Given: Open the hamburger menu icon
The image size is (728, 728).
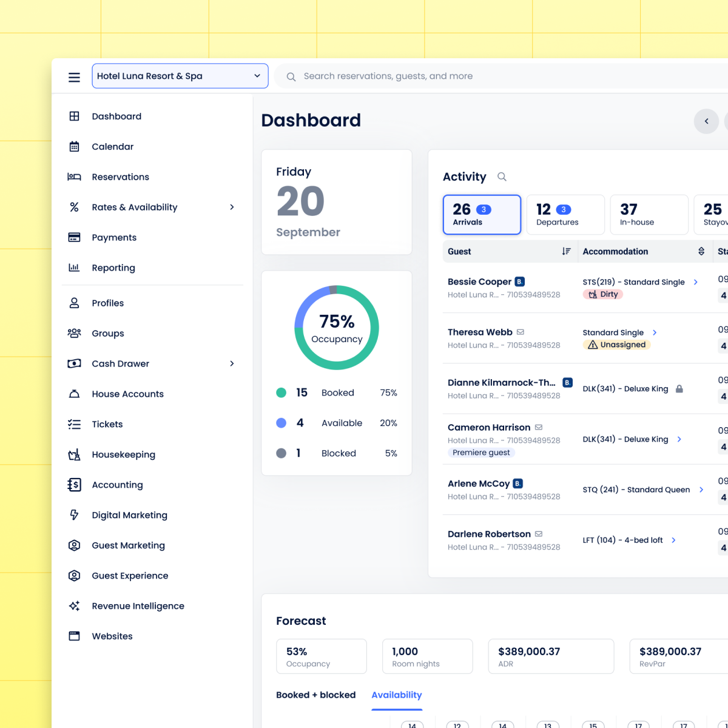Looking at the screenshot, I should (x=74, y=77).
